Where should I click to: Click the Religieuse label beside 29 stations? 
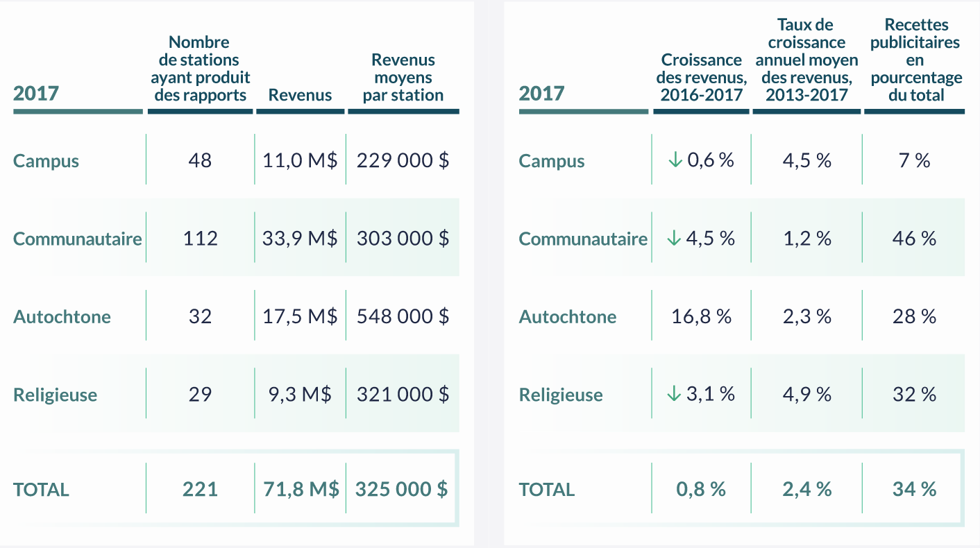coord(56,395)
